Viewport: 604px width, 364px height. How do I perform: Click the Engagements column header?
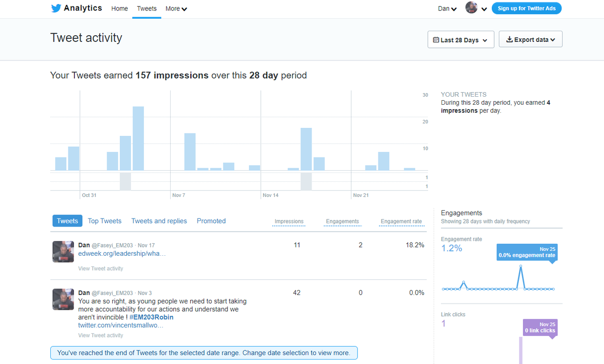pyautogui.click(x=342, y=222)
